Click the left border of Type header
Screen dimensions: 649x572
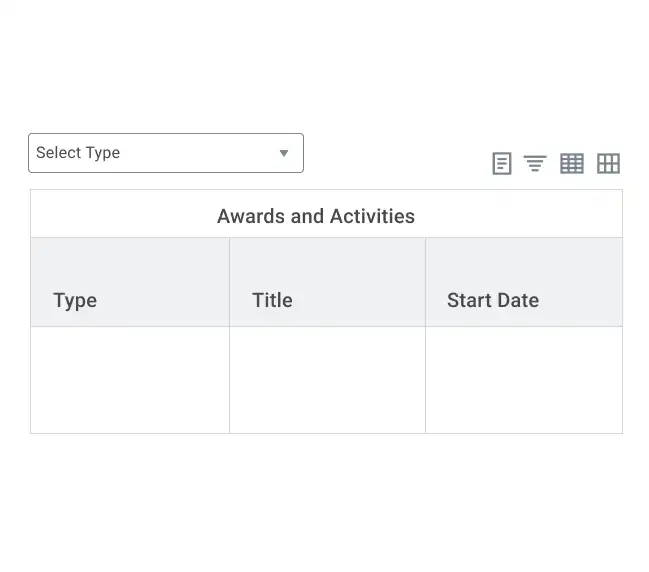pyautogui.click(x=31, y=282)
